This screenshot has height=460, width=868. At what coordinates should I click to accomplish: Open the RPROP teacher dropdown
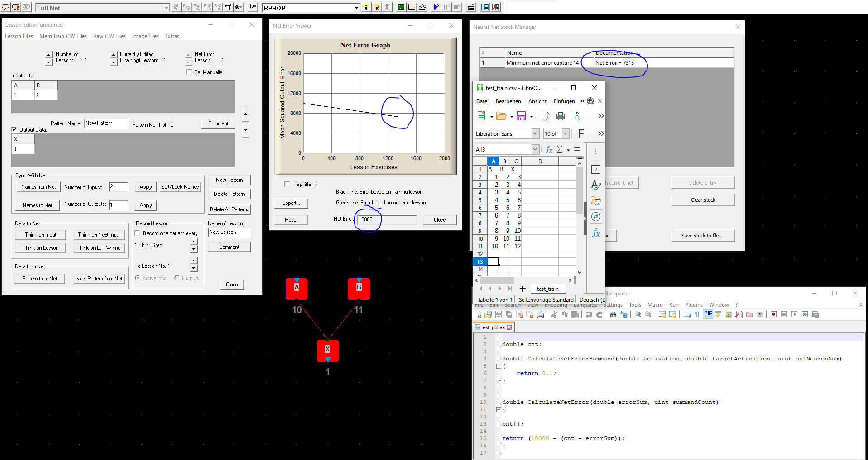(356, 8)
